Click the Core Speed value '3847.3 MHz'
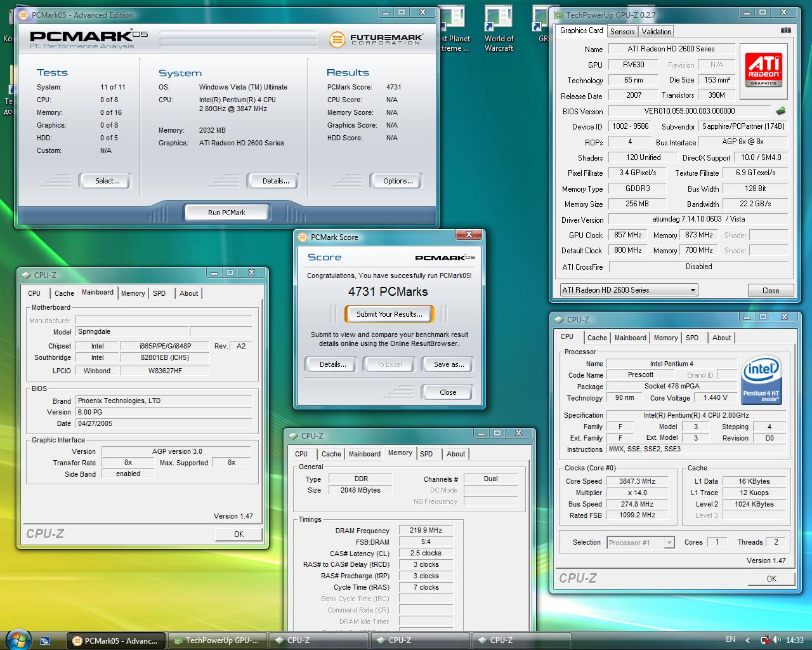 tap(638, 481)
